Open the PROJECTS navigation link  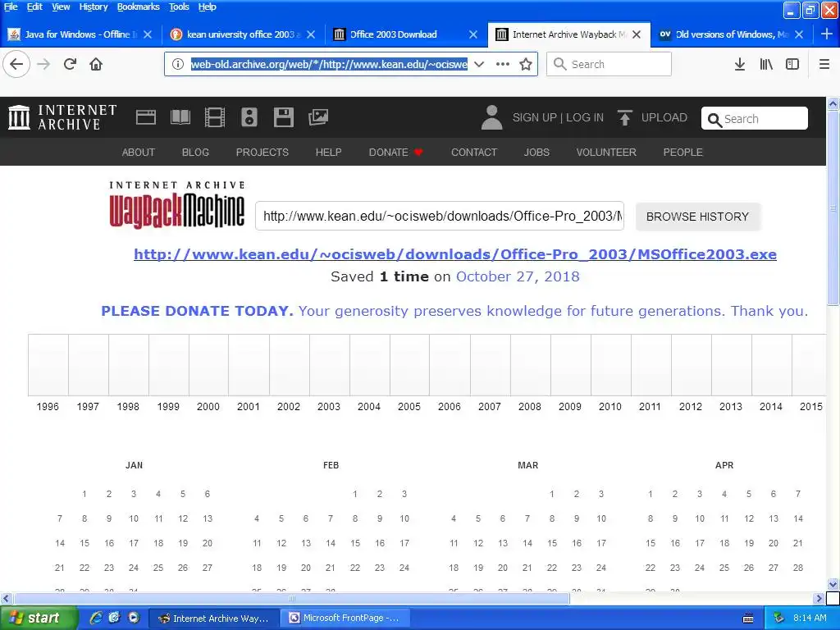tap(262, 152)
